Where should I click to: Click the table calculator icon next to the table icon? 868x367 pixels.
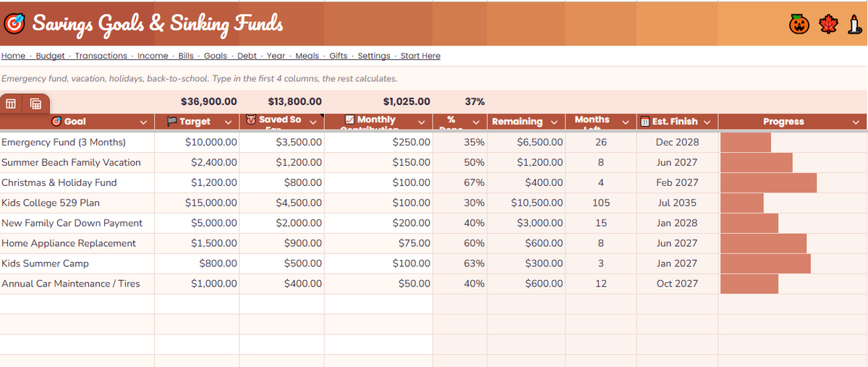tap(35, 104)
